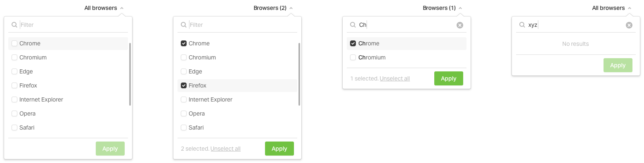Viewport: 644px width, 163px height.
Task: Collapse the 'Browsers (2)' dropdown
Action: click(x=273, y=8)
